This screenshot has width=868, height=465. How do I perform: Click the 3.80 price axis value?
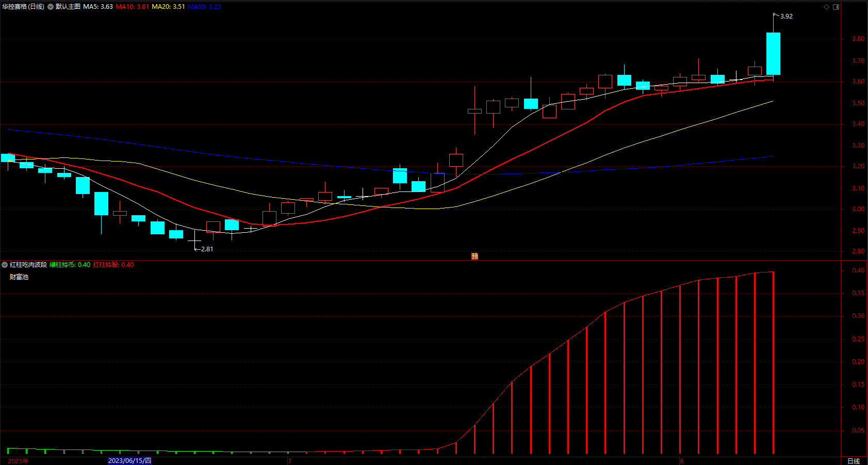pos(858,39)
